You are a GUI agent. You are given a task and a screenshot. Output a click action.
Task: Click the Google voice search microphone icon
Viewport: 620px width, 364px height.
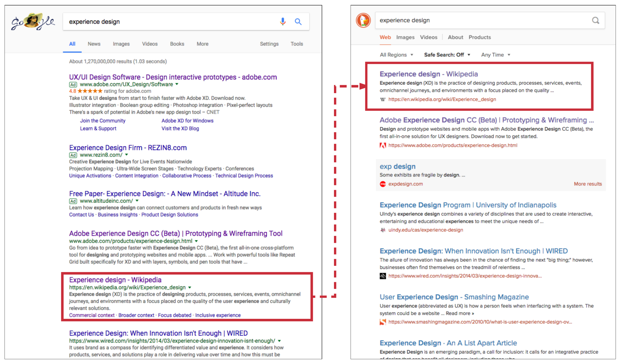pos(283,21)
